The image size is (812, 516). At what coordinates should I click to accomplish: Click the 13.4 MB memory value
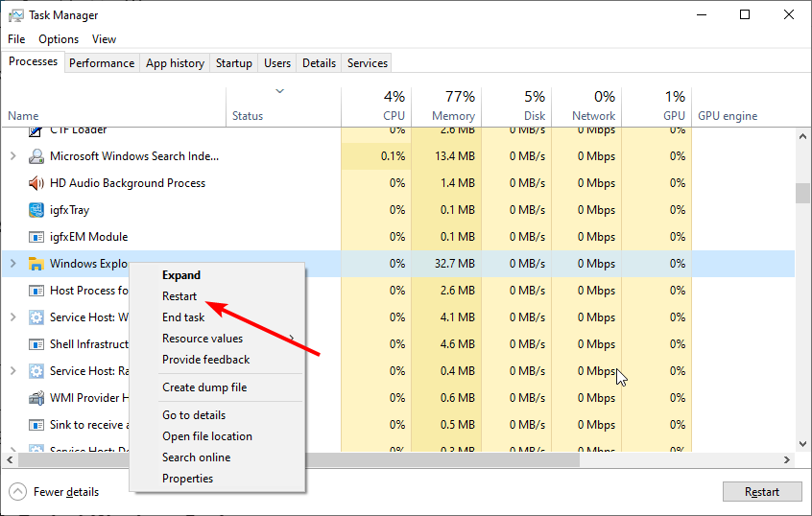454,156
